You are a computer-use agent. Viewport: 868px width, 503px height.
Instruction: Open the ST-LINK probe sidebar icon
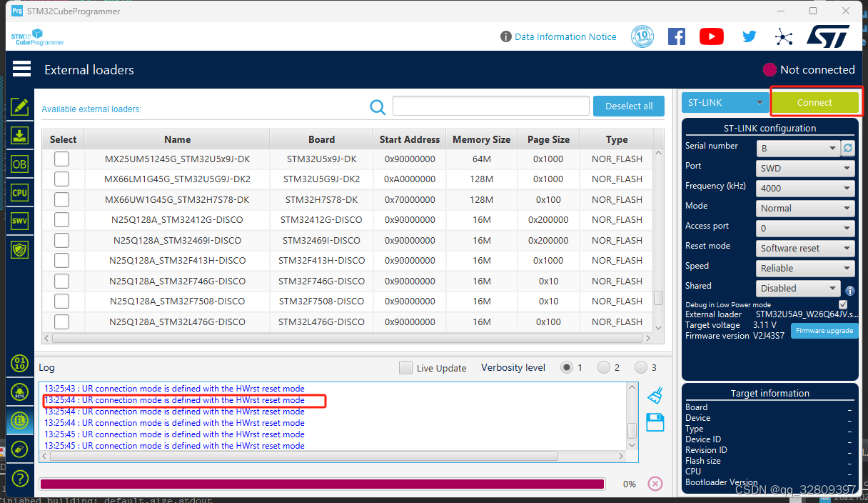pyautogui.click(x=20, y=449)
